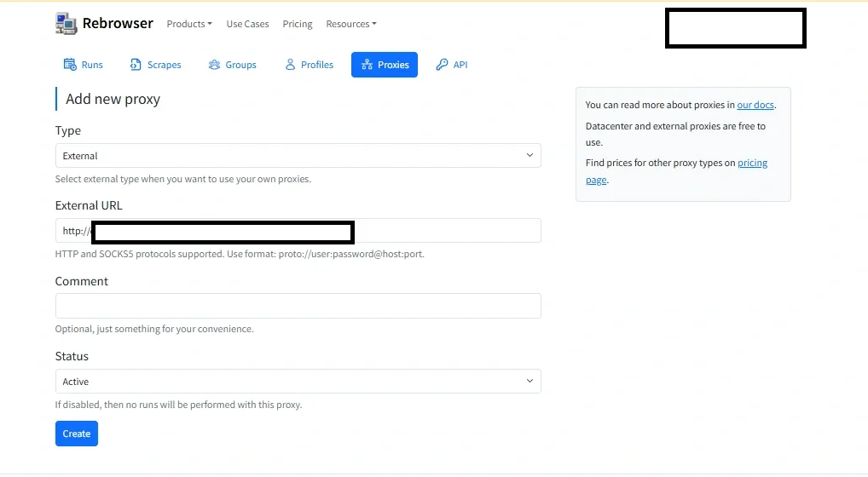Click the Scrapes document icon

(x=136, y=64)
